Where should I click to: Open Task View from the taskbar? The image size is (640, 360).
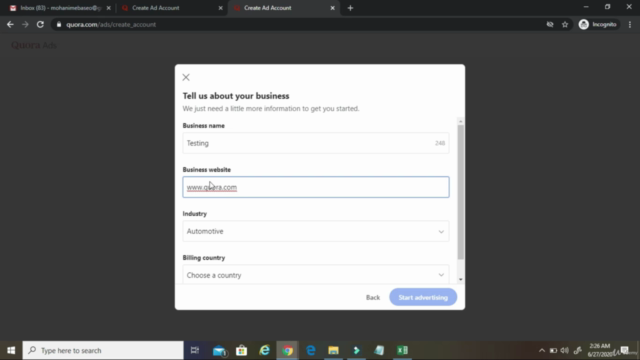[x=195, y=350]
